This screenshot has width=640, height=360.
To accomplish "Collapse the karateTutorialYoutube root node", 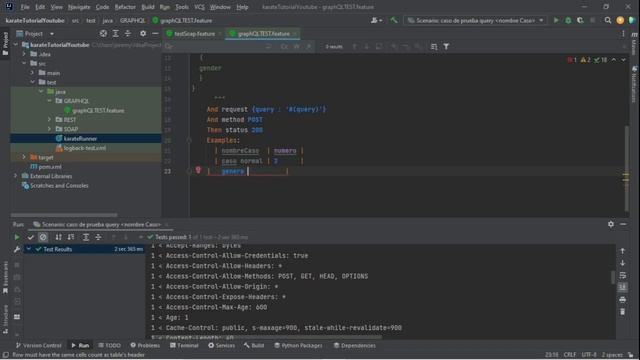I will pyautogui.click(x=16, y=44).
